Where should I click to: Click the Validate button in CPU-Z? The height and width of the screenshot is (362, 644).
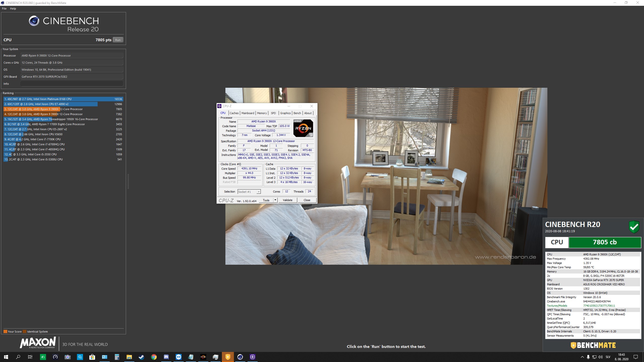288,200
